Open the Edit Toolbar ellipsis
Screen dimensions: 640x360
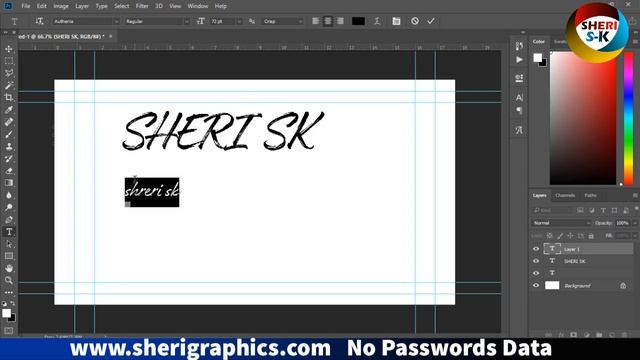point(9,292)
